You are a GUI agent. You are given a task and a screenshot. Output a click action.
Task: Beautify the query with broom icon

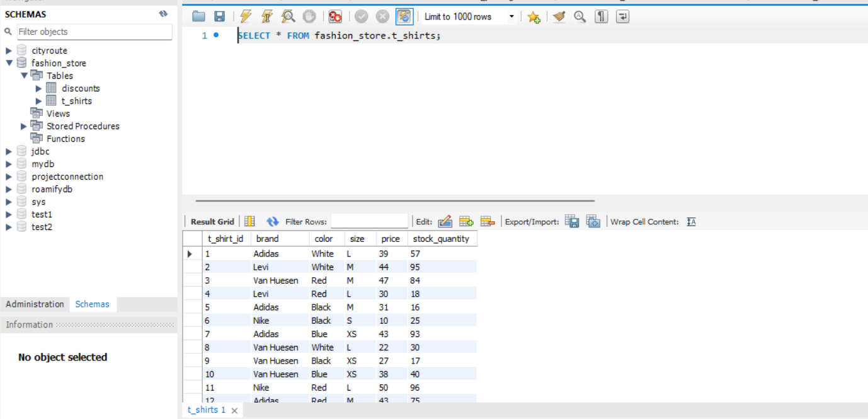[559, 17]
